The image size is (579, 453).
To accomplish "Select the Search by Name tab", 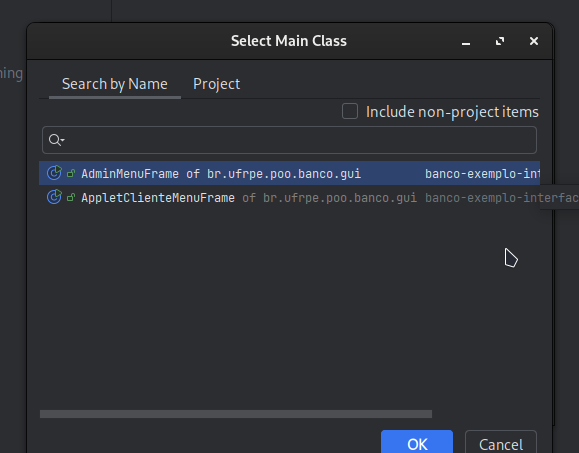I will point(114,84).
